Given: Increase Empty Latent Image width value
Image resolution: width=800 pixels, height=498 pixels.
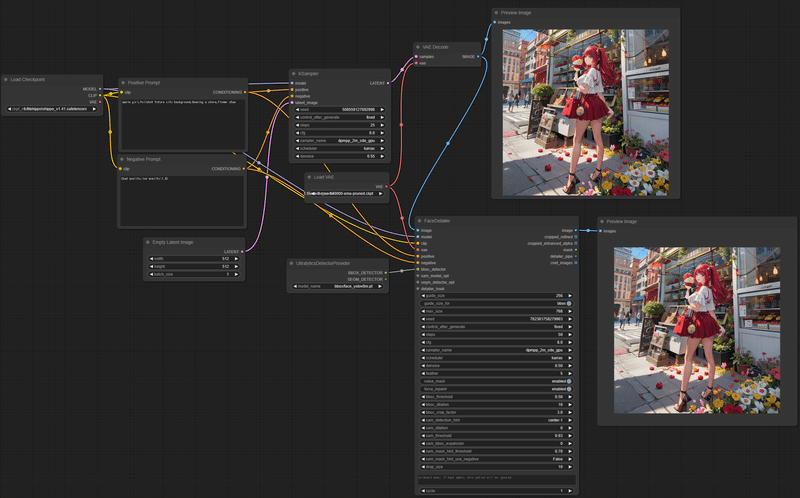Looking at the screenshot, I should click(x=236, y=259).
